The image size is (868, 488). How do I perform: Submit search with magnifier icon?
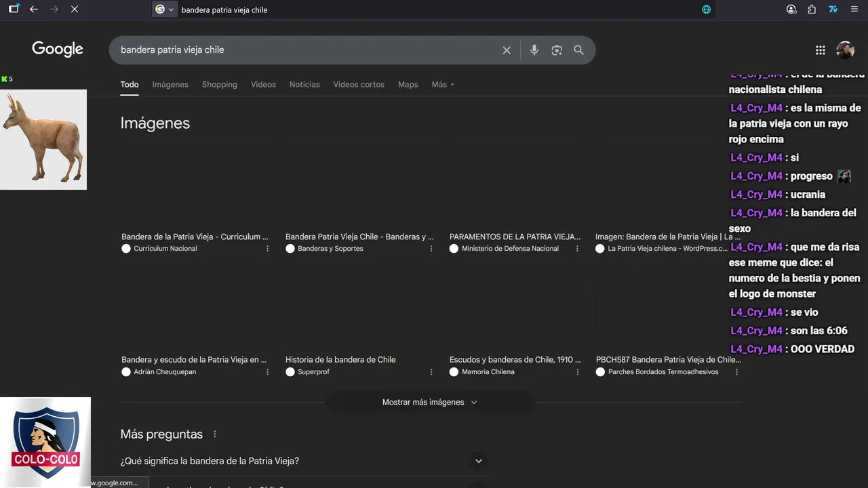pos(578,50)
